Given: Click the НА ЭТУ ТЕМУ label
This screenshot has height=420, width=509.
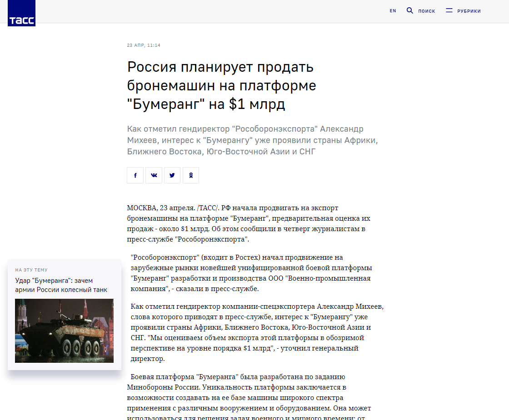Looking at the screenshot, I should tap(31, 270).
